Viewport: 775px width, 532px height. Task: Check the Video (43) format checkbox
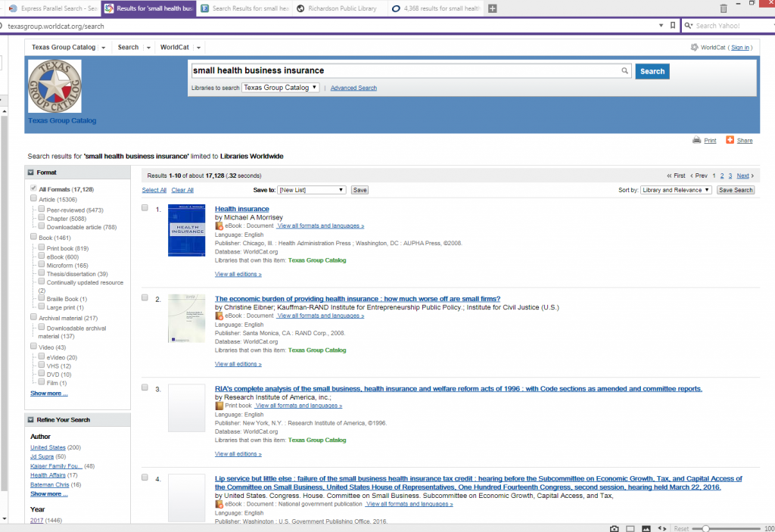click(33, 346)
